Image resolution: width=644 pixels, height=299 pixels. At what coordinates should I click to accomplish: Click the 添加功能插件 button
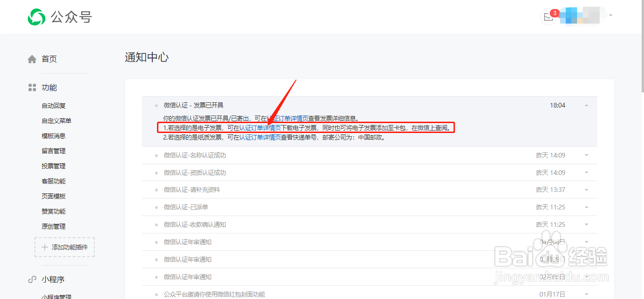point(65,247)
